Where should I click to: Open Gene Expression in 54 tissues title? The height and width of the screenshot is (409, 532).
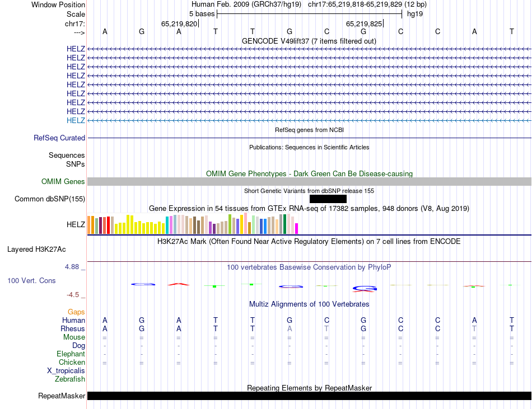pos(309,208)
